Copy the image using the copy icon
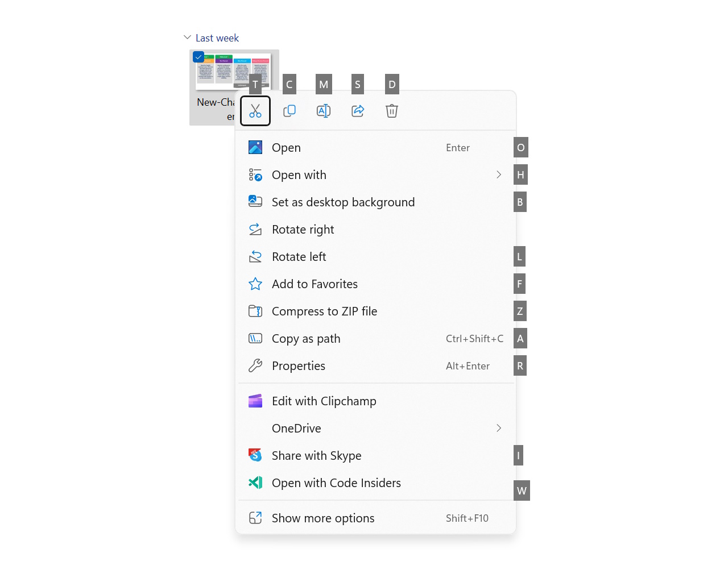 tap(289, 111)
